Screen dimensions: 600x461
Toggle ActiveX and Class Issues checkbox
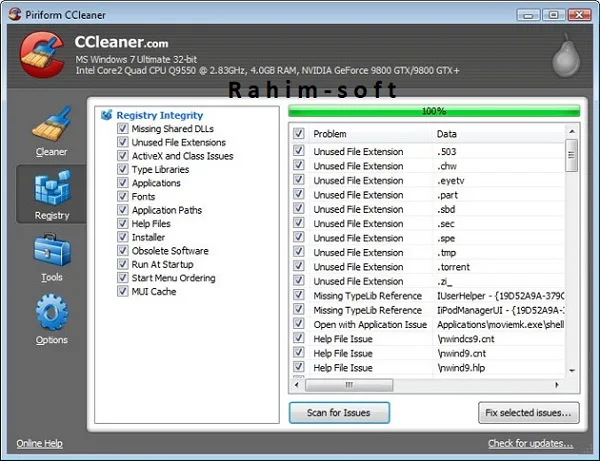[x=122, y=156]
